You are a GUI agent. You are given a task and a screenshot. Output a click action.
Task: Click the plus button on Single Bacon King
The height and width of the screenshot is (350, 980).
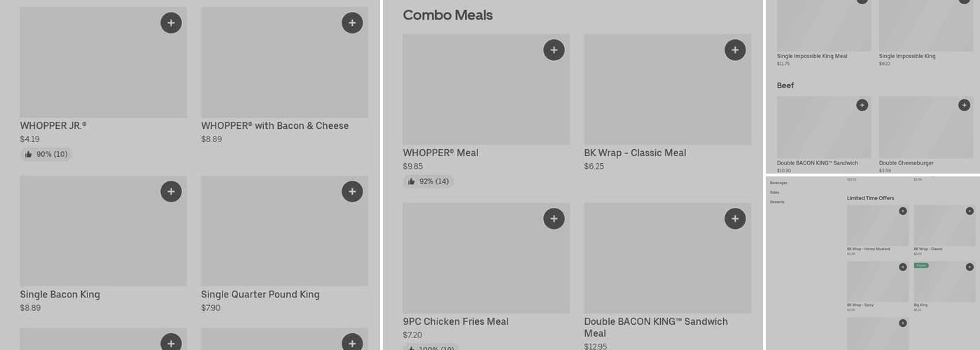(x=171, y=192)
